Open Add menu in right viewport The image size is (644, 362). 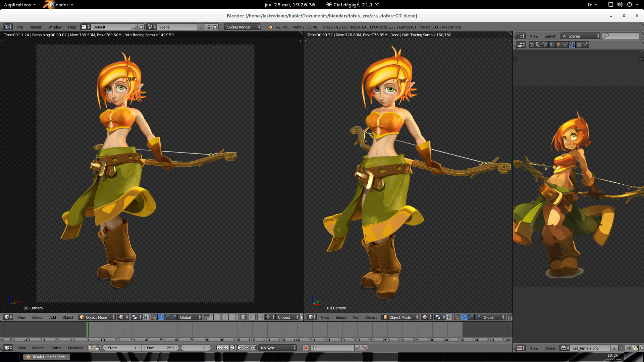click(356, 317)
